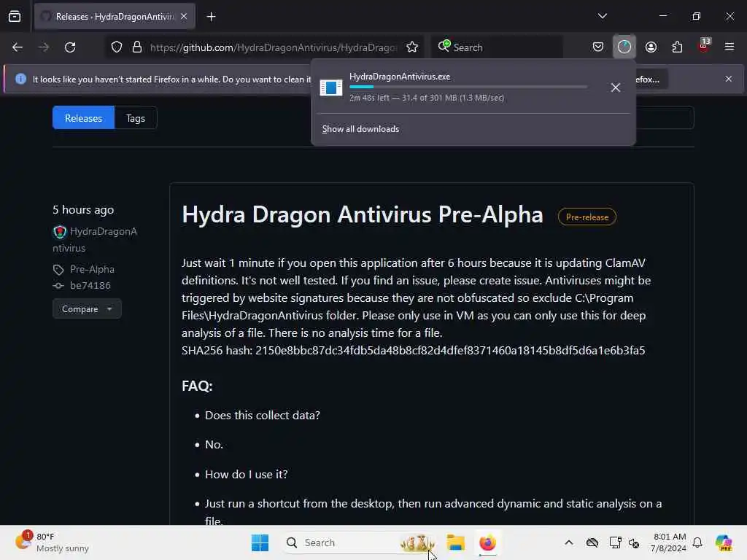Click the Firefox Search box

498,47
